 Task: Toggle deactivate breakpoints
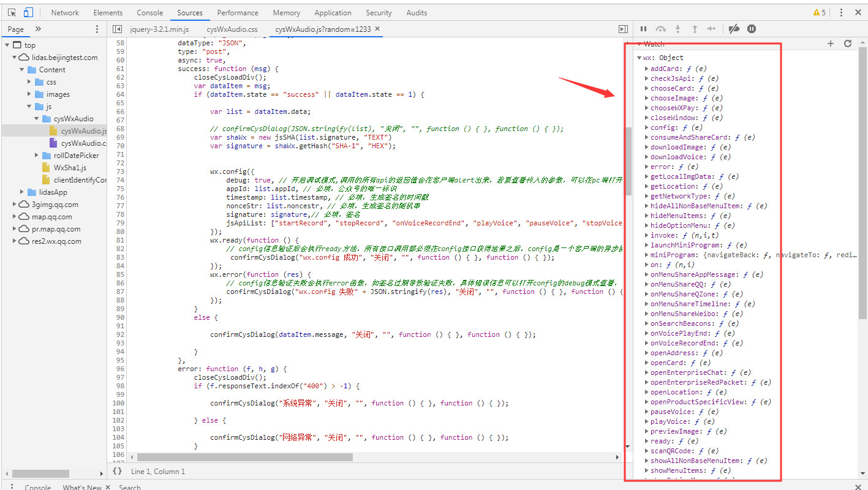pyautogui.click(x=734, y=29)
